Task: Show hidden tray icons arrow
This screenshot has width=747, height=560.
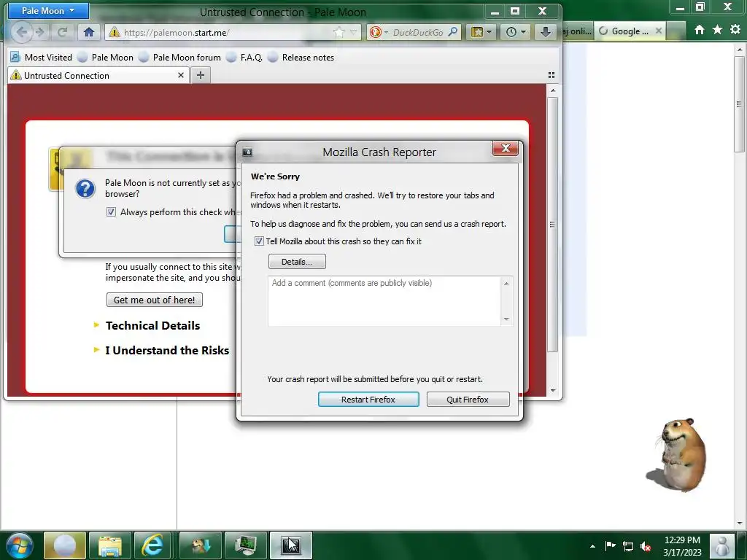Action: pyautogui.click(x=592, y=546)
